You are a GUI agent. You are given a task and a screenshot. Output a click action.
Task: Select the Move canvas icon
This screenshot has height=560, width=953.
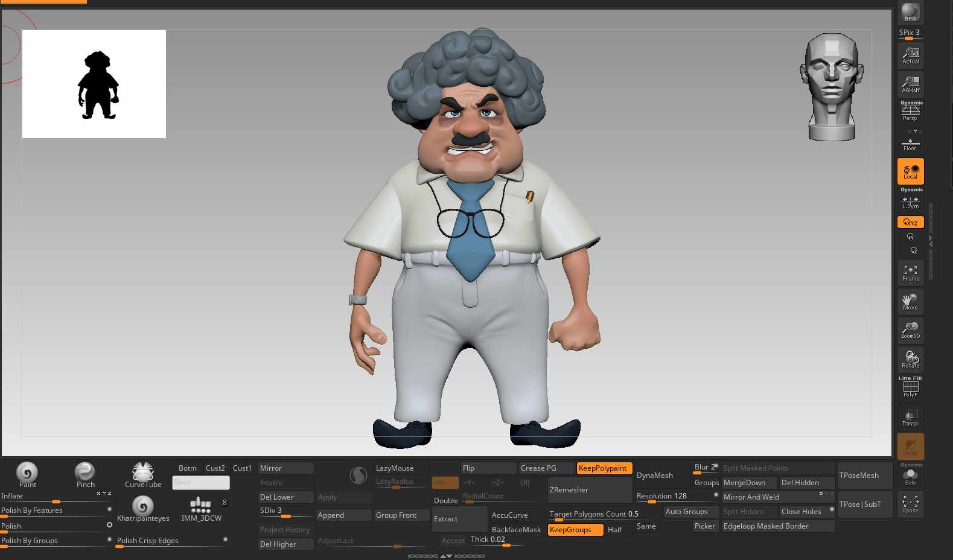click(x=910, y=302)
